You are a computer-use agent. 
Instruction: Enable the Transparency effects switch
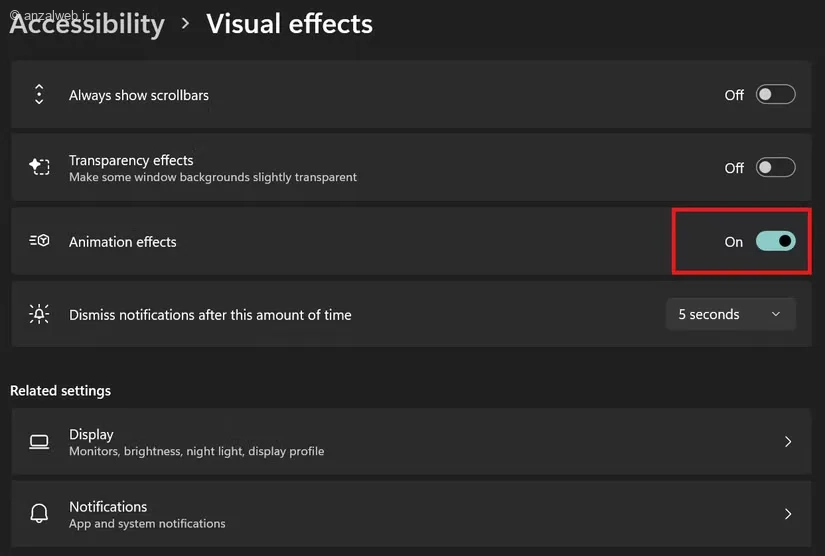click(776, 168)
